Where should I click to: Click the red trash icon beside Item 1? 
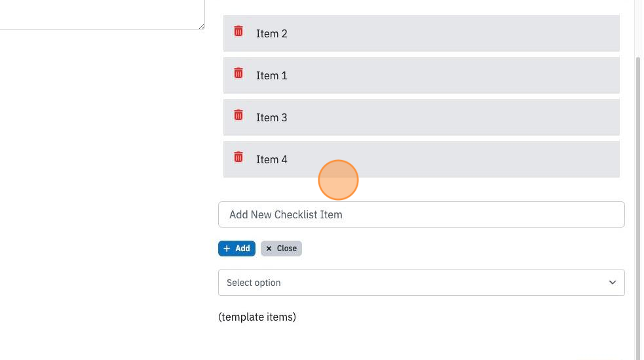pos(238,73)
